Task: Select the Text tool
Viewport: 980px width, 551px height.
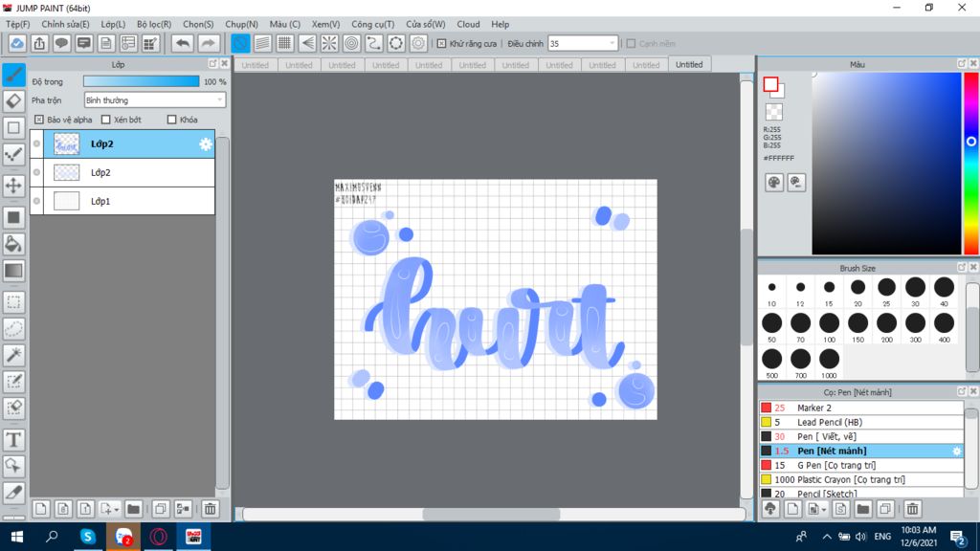Action: (13, 440)
